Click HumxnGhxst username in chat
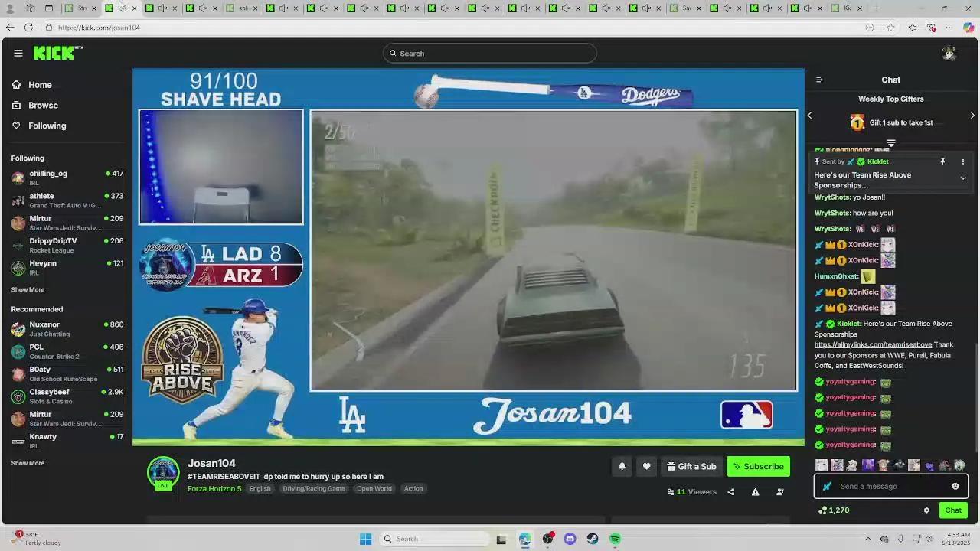This screenshot has width=980, height=551. coord(836,276)
